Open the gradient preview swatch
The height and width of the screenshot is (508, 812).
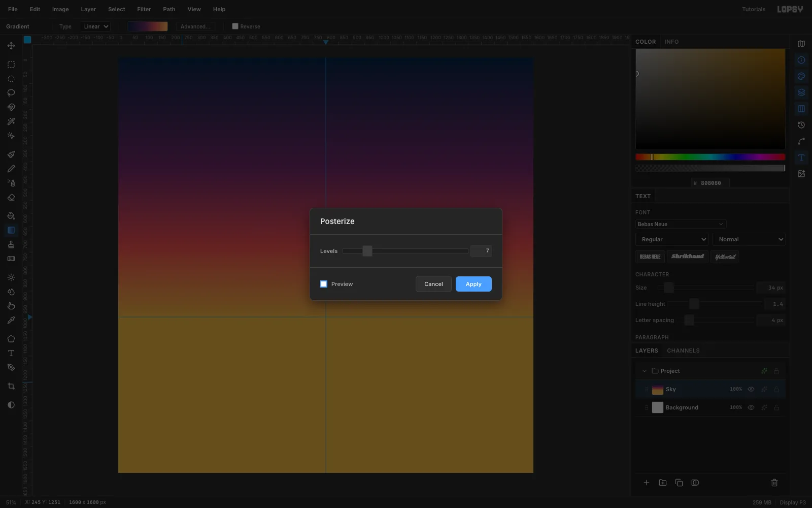[148, 26]
